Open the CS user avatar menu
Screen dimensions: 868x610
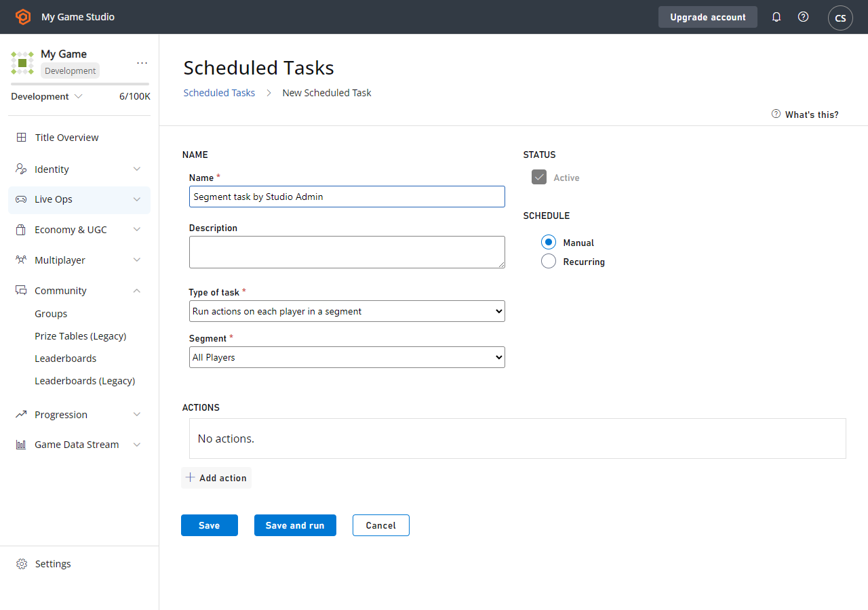pyautogui.click(x=840, y=18)
